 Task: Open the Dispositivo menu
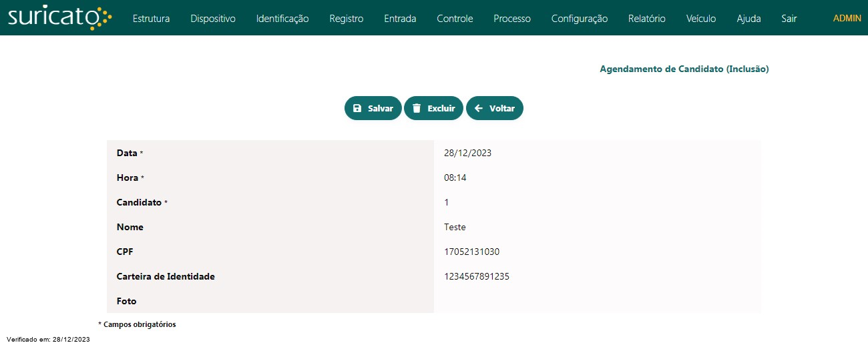213,19
